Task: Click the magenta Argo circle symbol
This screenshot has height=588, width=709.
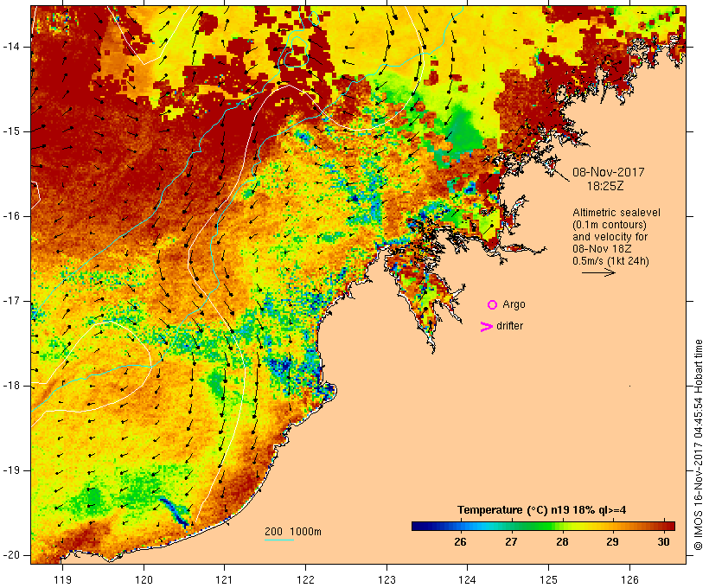Action: [493, 305]
